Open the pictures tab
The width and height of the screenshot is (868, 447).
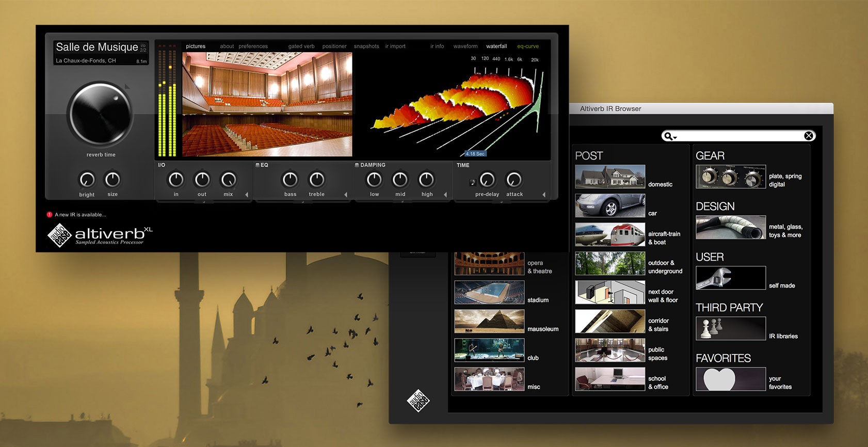point(196,46)
